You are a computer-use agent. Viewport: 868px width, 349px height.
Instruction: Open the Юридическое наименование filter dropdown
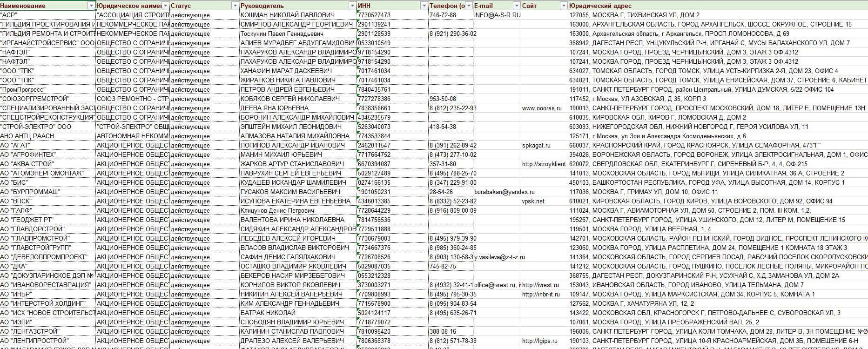tap(165, 6)
